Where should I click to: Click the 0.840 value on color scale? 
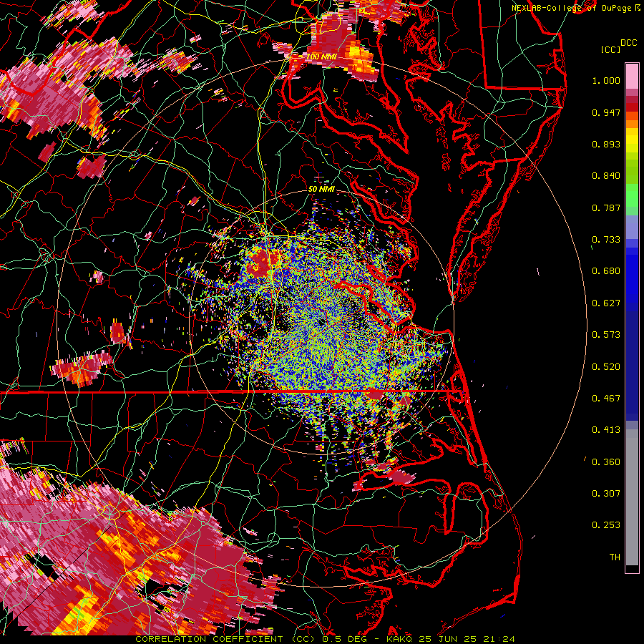606,176
